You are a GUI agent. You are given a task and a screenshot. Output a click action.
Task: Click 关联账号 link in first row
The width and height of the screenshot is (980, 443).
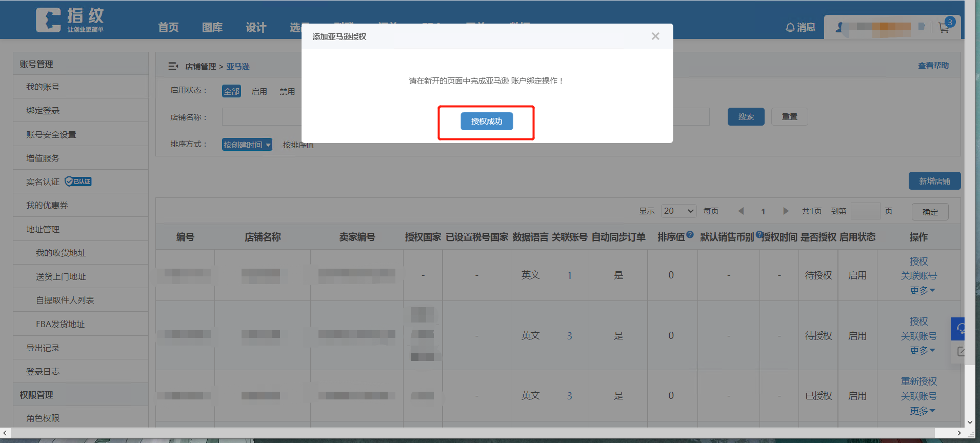pyautogui.click(x=918, y=275)
